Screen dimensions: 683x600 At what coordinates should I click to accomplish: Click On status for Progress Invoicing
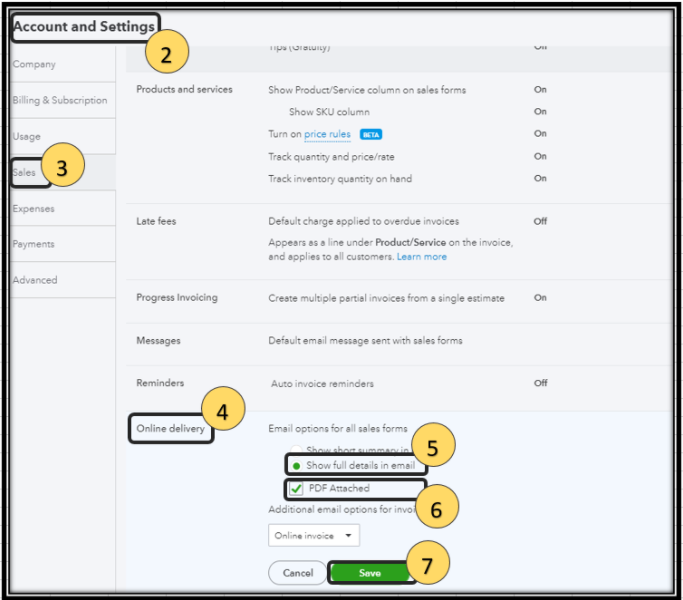point(540,298)
